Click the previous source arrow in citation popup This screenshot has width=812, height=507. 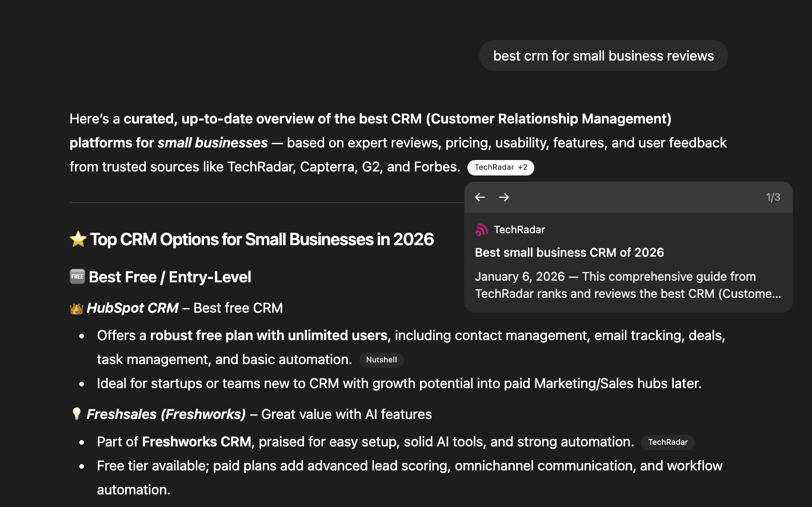coord(480,197)
